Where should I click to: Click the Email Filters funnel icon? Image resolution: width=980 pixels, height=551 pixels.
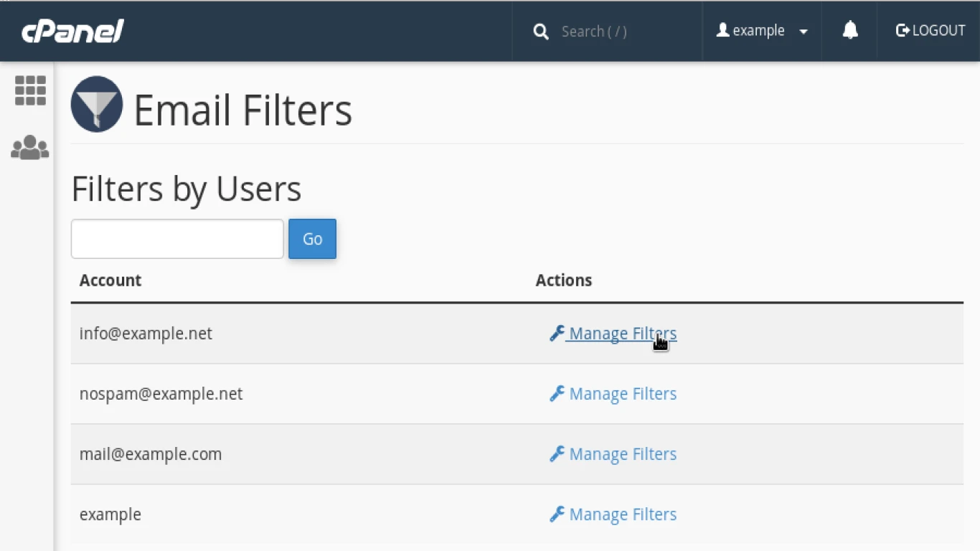(97, 104)
